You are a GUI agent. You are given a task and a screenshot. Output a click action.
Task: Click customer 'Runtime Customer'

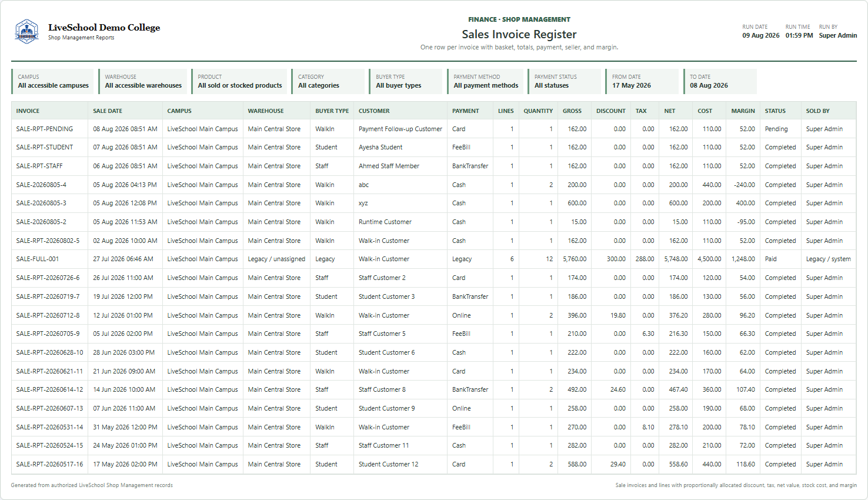point(385,222)
